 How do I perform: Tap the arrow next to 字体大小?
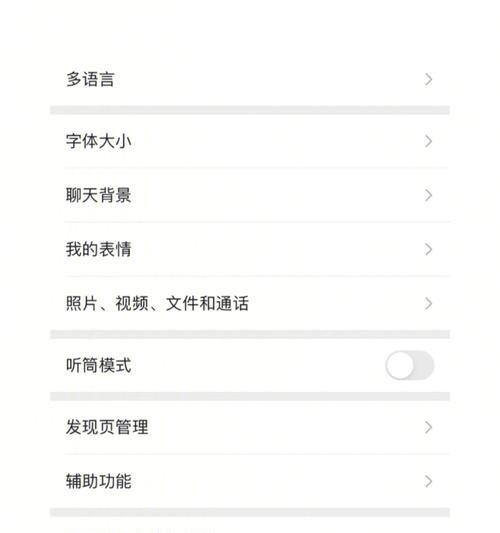pyautogui.click(x=429, y=141)
